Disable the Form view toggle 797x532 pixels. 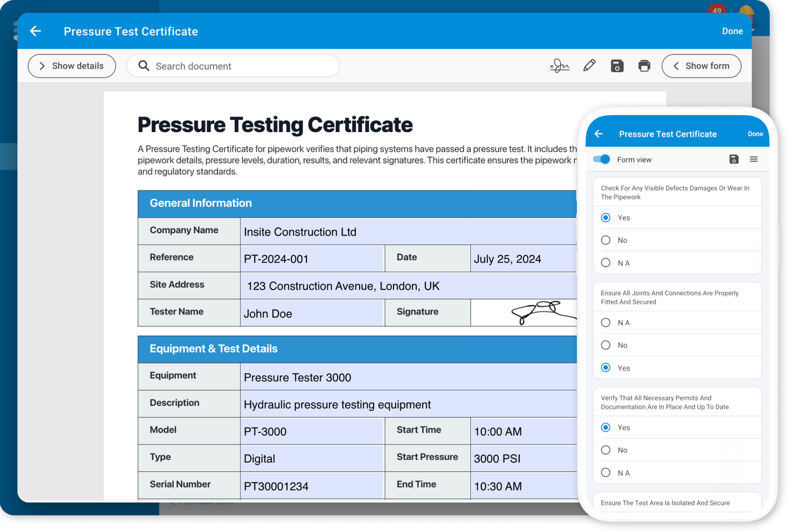click(x=601, y=159)
